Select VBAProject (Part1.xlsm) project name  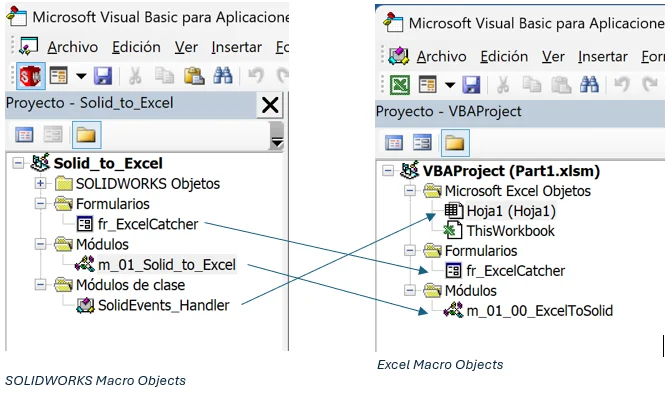511,171
